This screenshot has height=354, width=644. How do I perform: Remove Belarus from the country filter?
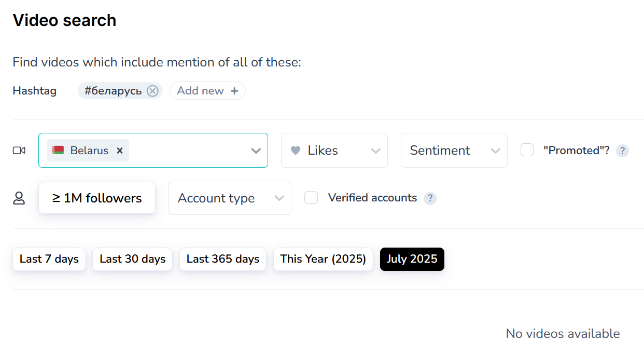pyautogui.click(x=120, y=151)
